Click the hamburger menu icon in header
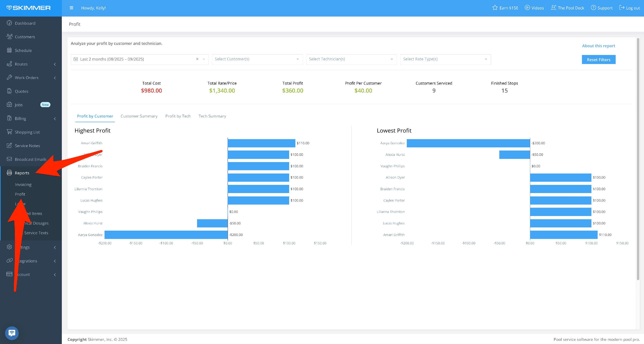The image size is (644, 344). 71,8
